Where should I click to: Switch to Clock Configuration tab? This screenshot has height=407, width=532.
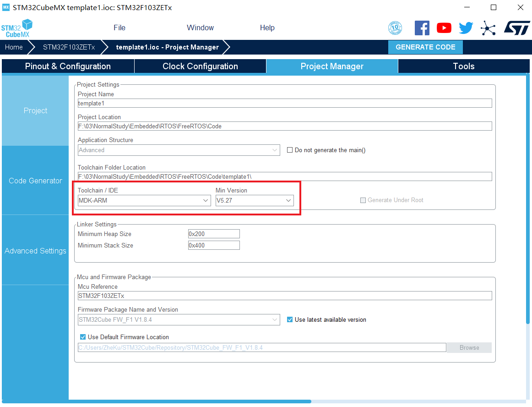[x=200, y=66]
